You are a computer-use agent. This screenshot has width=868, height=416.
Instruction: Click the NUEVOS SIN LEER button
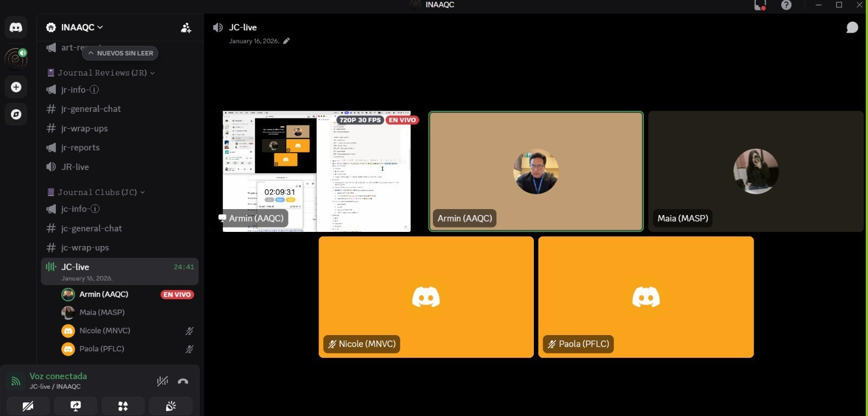pos(120,53)
